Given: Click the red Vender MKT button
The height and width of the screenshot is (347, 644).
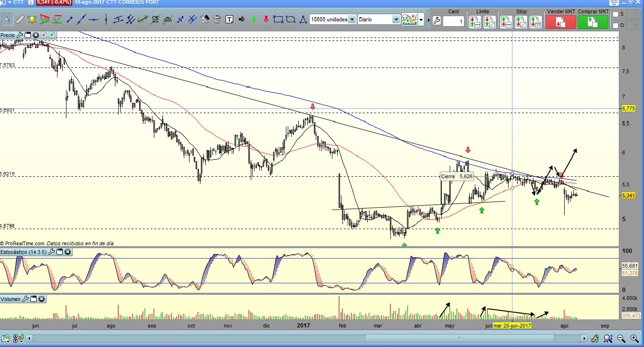Looking at the screenshot, I should [560, 22].
